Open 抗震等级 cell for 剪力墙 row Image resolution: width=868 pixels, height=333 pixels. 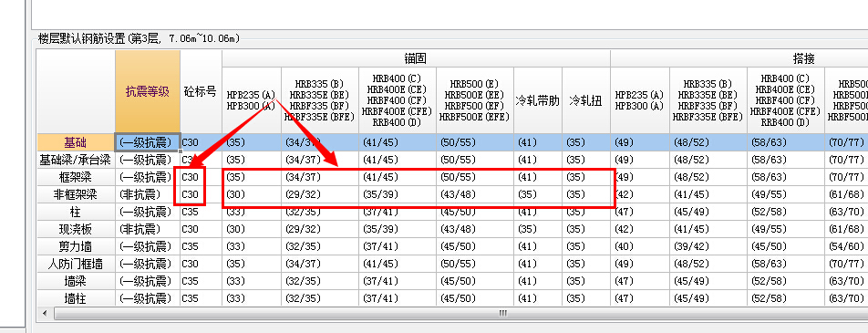click(148, 246)
